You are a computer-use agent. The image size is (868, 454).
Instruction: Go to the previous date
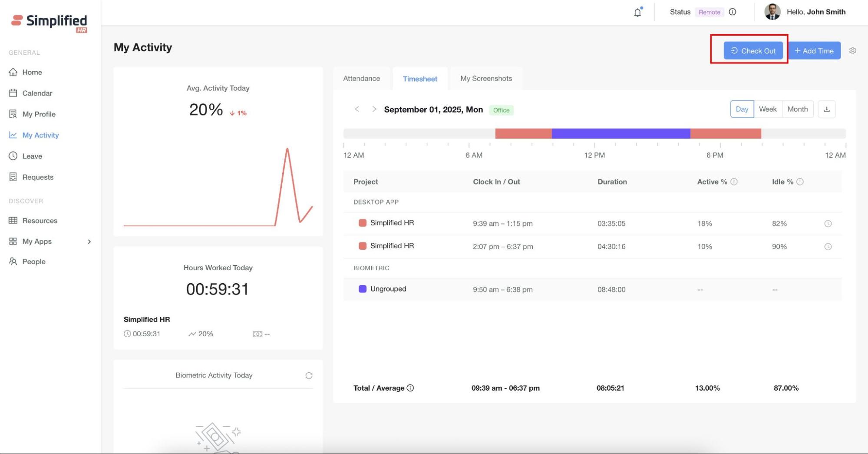[x=357, y=109]
